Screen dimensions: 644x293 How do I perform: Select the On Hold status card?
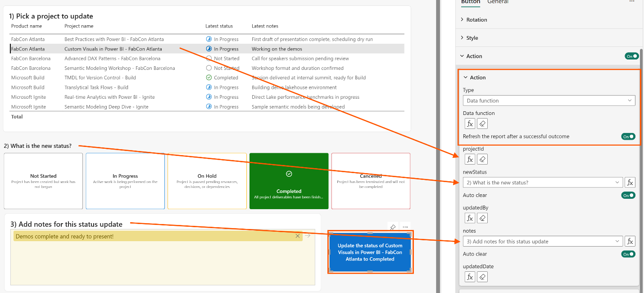(207, 181)
